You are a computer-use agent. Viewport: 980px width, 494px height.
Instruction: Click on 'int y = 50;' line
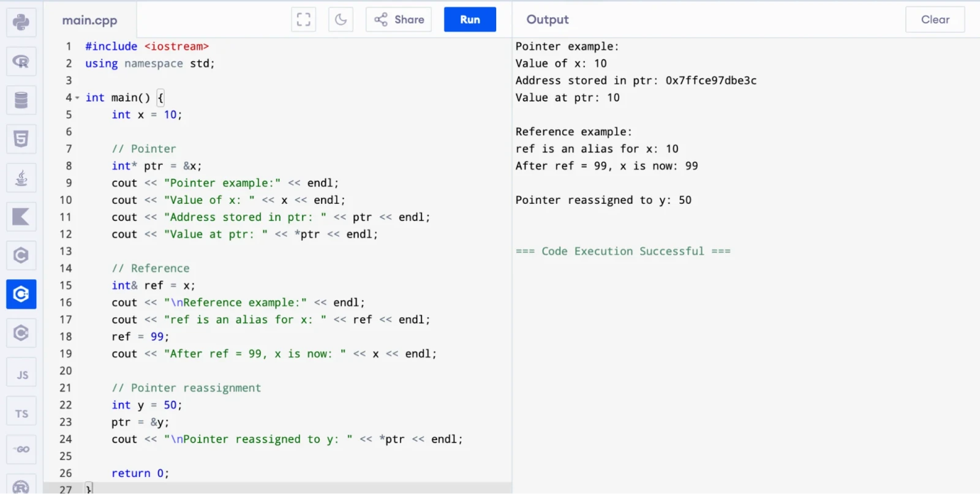pos(147,405)
